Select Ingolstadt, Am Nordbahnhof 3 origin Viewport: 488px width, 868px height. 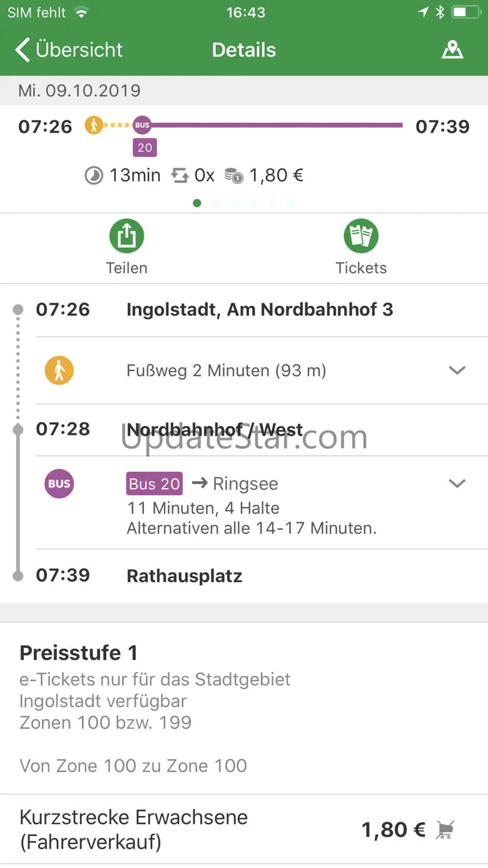(x=260, y=310)
